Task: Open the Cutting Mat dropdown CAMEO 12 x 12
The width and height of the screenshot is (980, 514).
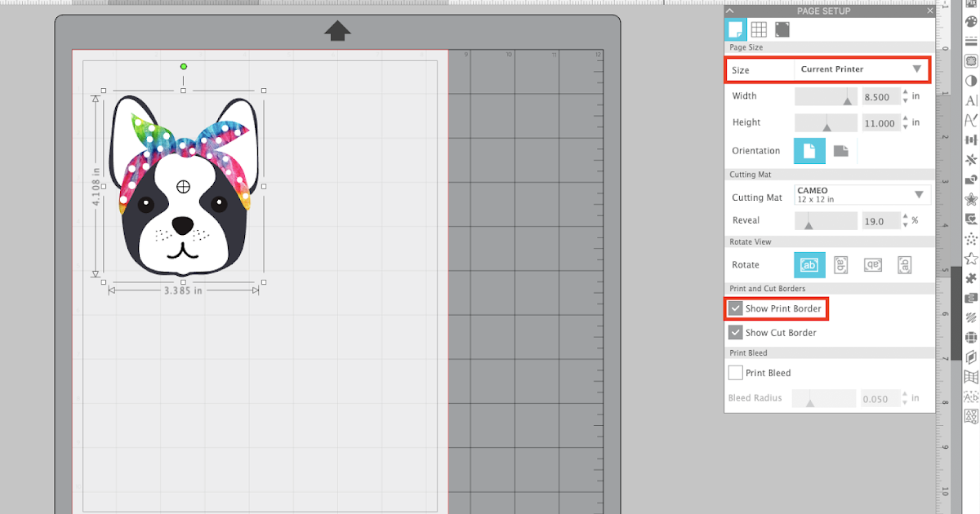Action: tap(862, 195)
